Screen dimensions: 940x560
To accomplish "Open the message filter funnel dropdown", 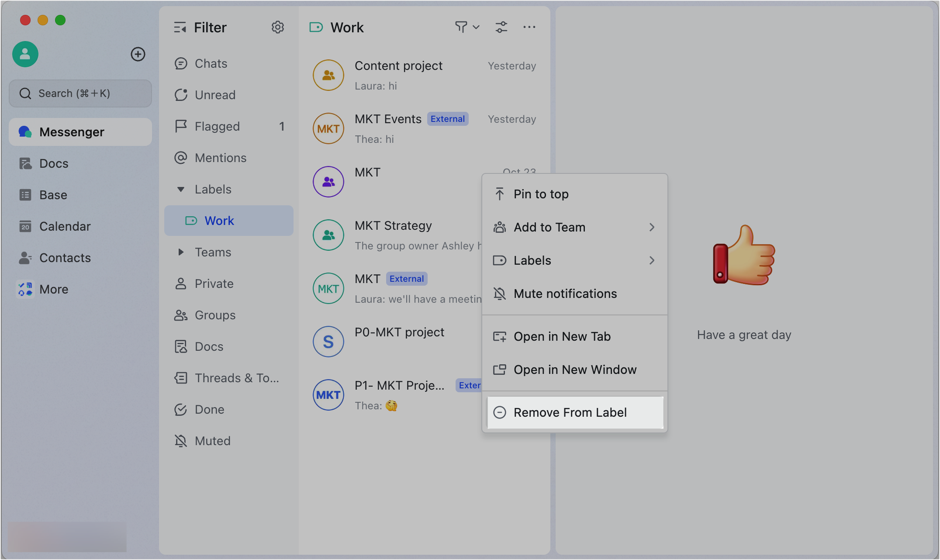I will coord(467,28).
